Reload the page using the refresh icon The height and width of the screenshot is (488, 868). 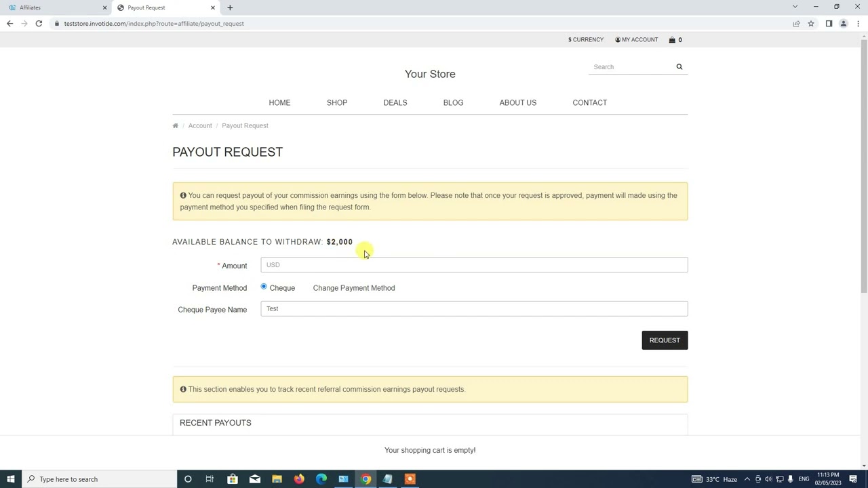39,24
